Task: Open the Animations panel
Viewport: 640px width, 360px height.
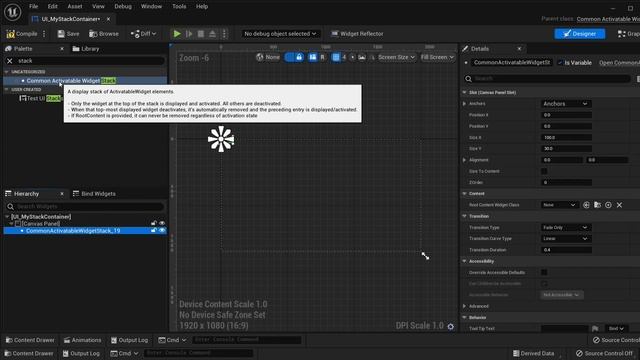Action: click(x=82, y=340)
